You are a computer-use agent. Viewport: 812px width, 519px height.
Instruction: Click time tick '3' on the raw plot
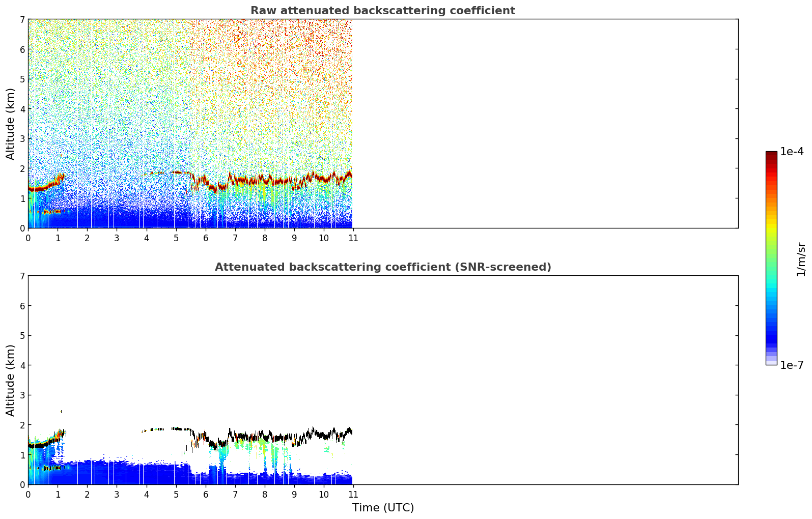tap(117, 238)
